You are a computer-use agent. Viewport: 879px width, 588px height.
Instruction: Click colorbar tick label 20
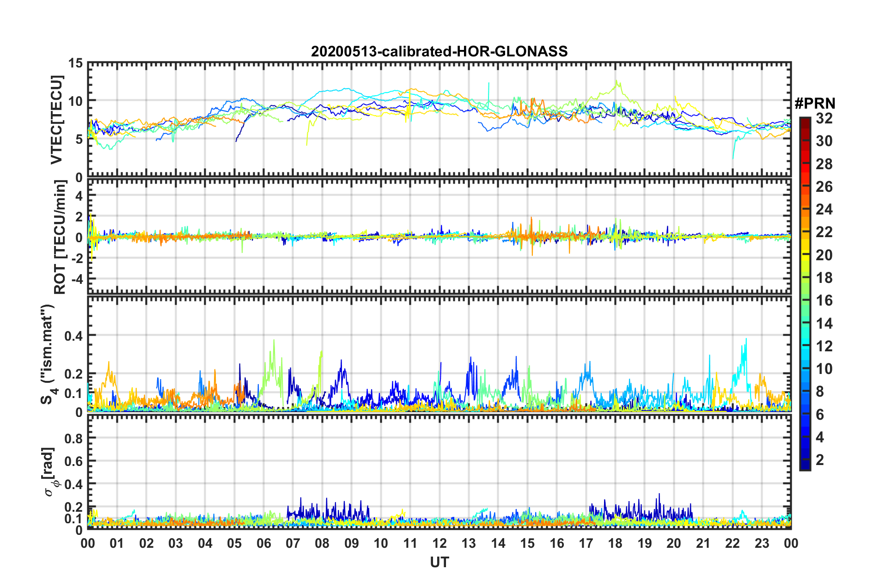click(824, 255)
